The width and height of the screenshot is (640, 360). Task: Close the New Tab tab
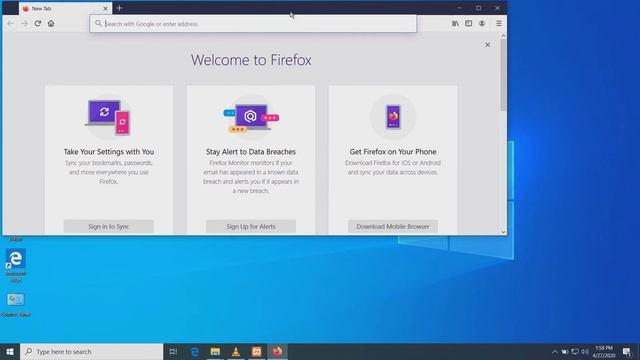105,8
